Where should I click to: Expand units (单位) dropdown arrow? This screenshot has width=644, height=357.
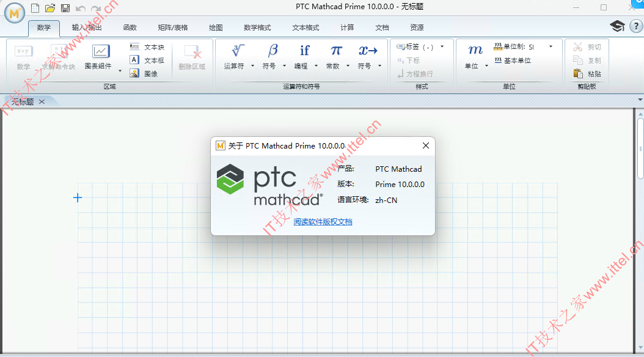pyautogui.click(x=487, y=66)
